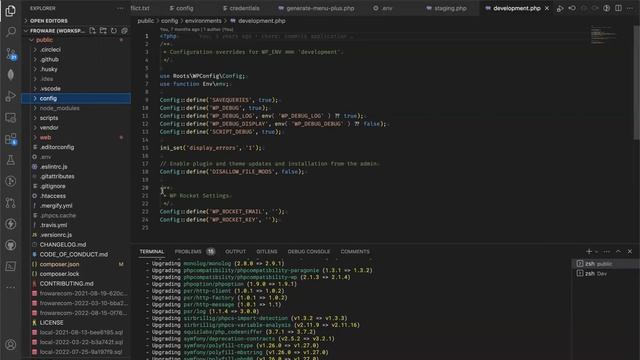Viewport: 640px width, 360px height.
Task: Open the editor more actions menu
Action: coord(630,8)
